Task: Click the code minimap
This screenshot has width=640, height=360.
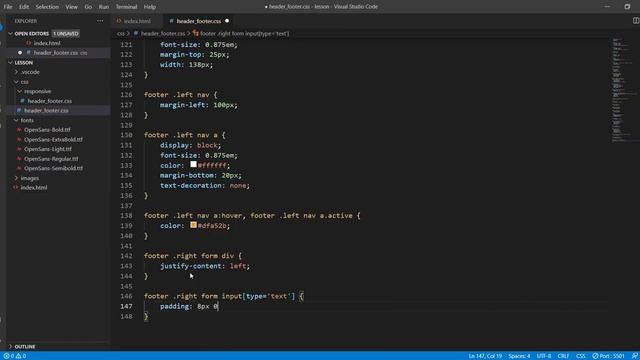Action: click(624, 90)
